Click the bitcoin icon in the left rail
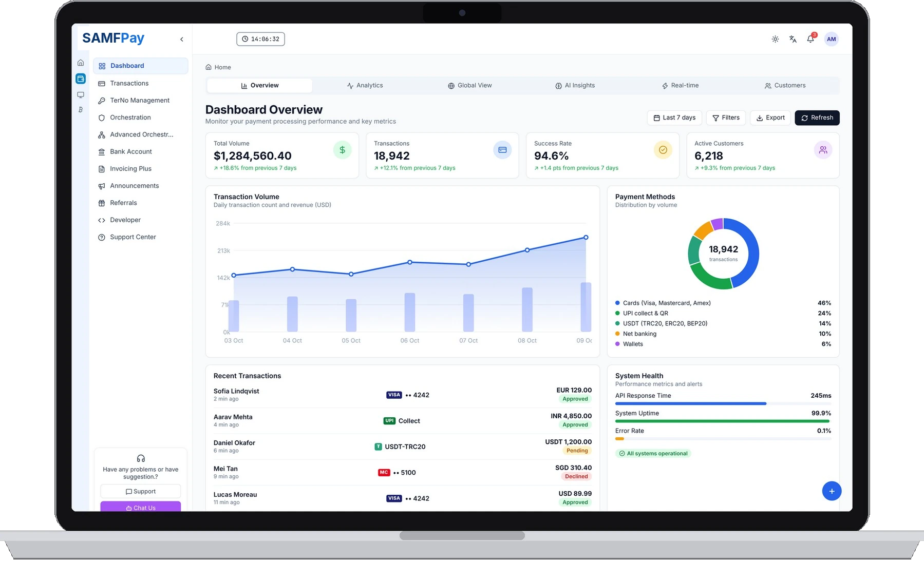The height and width of the screenshot is (562, 924). [x=81, y=109]
